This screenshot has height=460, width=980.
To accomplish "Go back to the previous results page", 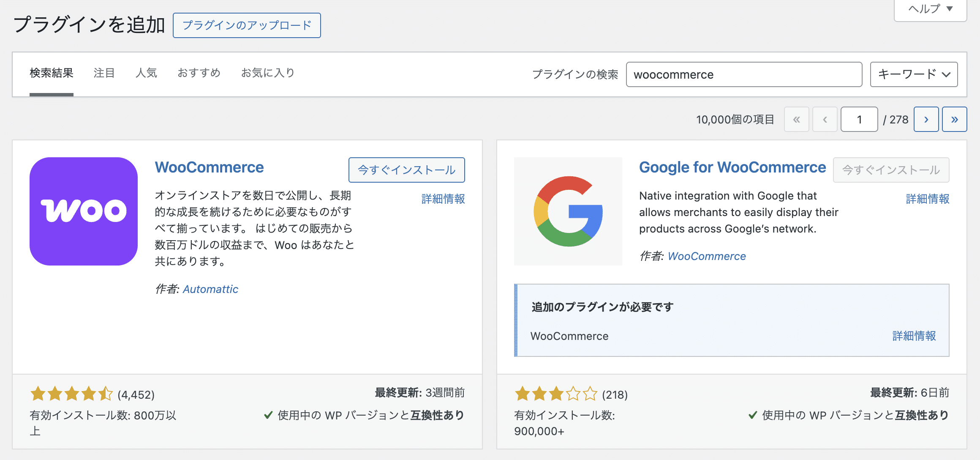I will pyautogui.click(x=825, y=119).
